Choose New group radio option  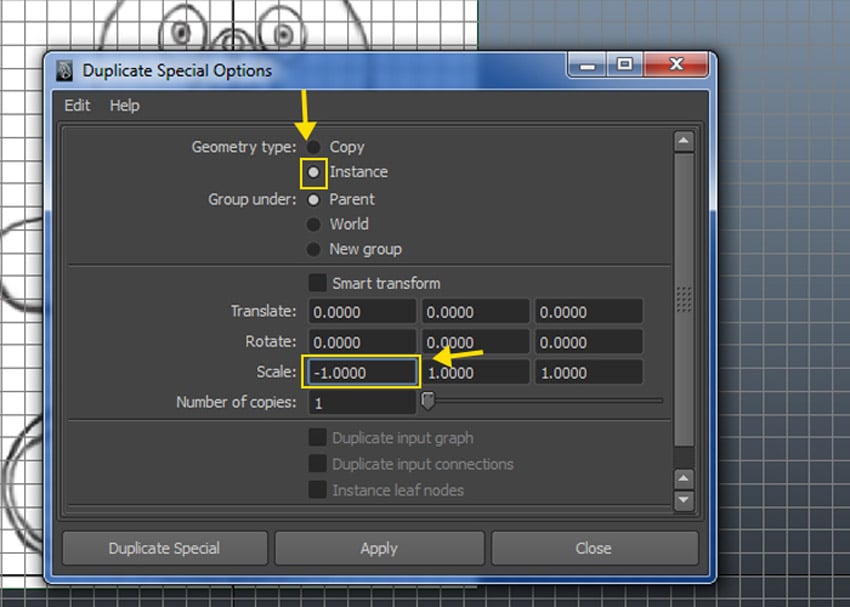pyautogui.click(x=313, y=249)
